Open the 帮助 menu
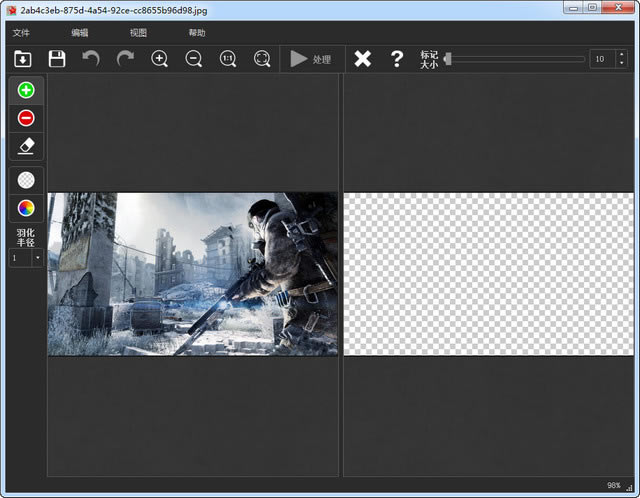Viewport: 640px width, 498px height. coord(197,33)
